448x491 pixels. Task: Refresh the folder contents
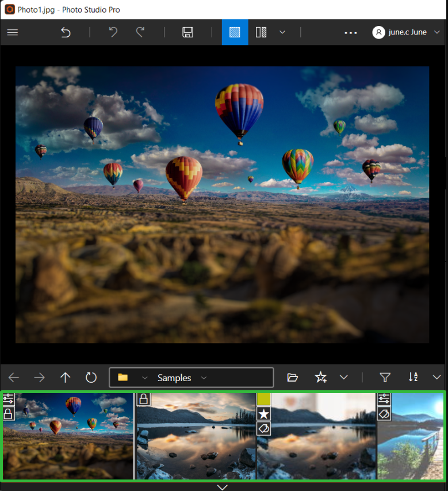point(91,378)
